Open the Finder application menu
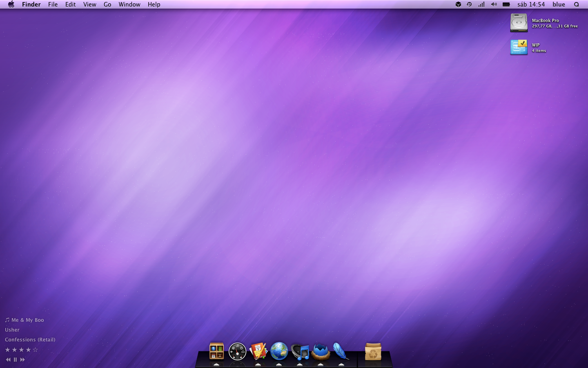This screenshot has height=368, width=588. [31, 4]
